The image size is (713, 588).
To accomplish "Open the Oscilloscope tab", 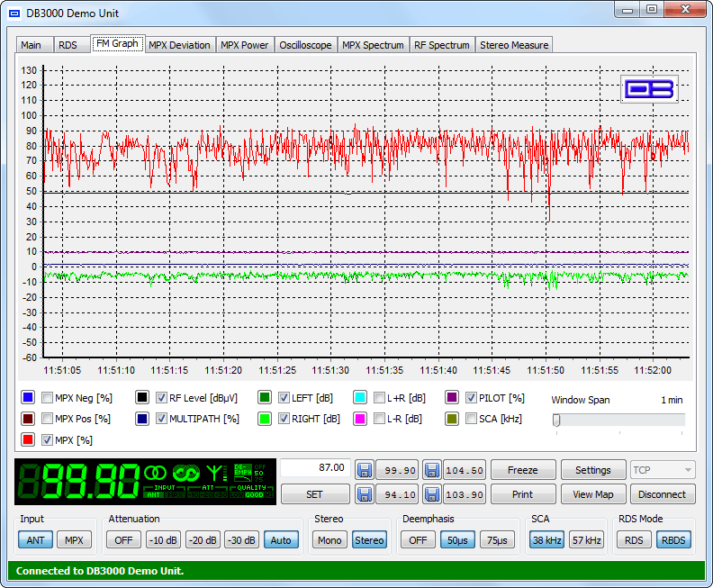I will 305,45.
